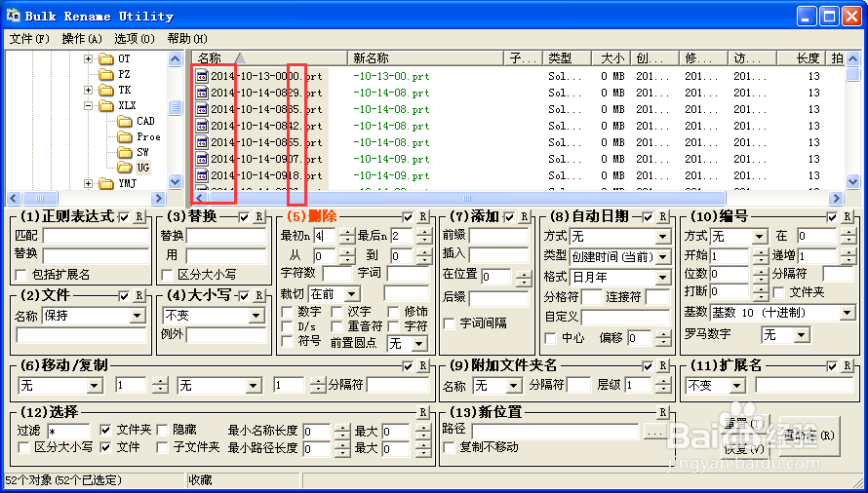The height and width of the screenshot is (493, 868).
Task: Sort by the 长度 column header
Action: 801,58
